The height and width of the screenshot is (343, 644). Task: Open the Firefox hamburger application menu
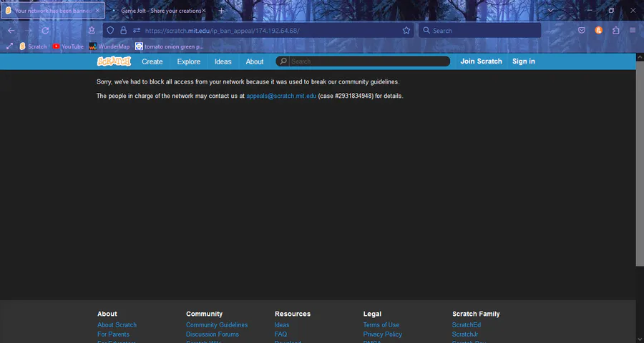[x=633, y=30]
